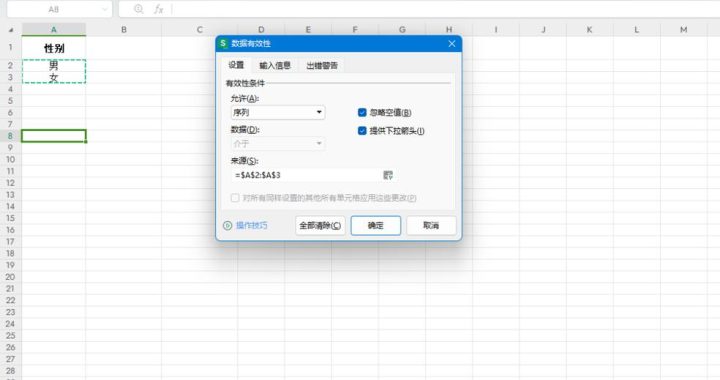Toggle the 忽略空值(B) checkbox
The width and height of the screenshot is (720, 380).
click(362, 112)
